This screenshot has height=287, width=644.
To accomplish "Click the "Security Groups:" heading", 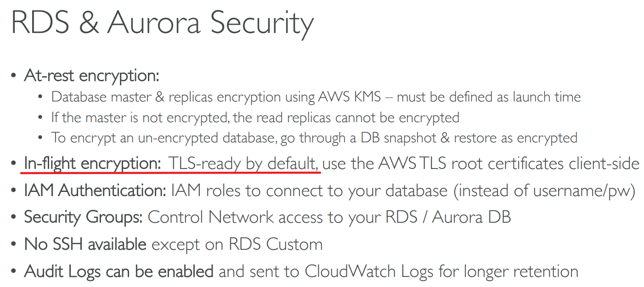I will point(83,217).
